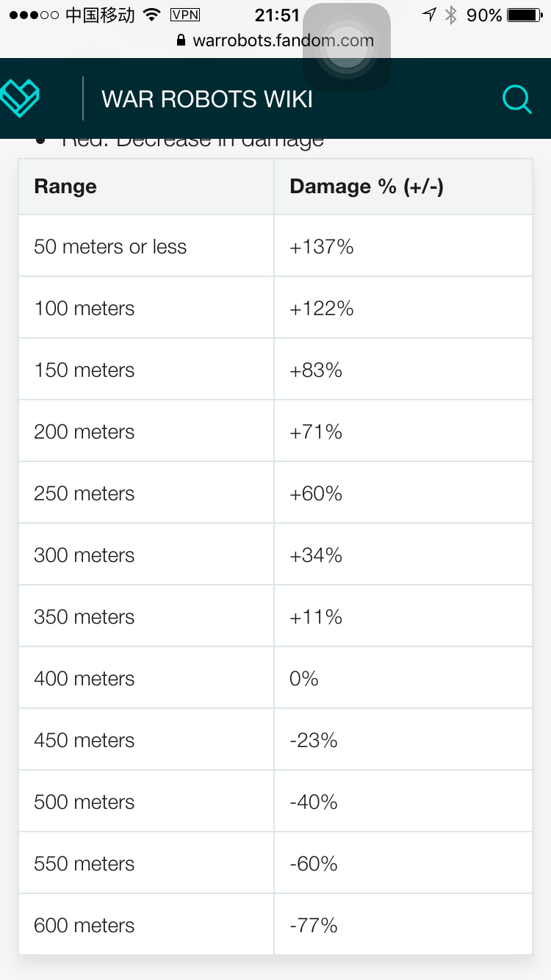Tap the location arrow status icon
Image resolution: width=551 pixels, height=980 pixels.
coord(430,15)
